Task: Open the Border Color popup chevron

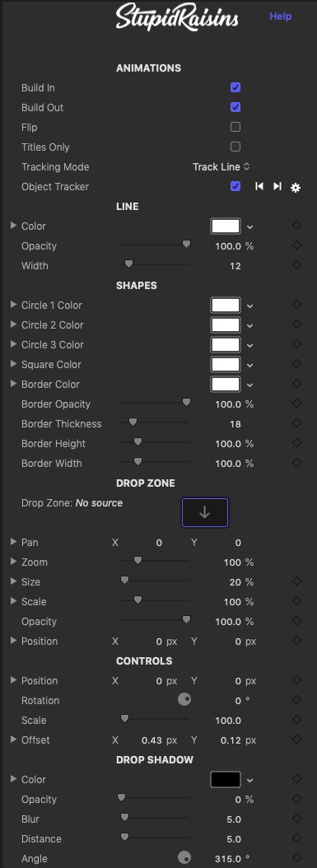Action: click(250, 385)
